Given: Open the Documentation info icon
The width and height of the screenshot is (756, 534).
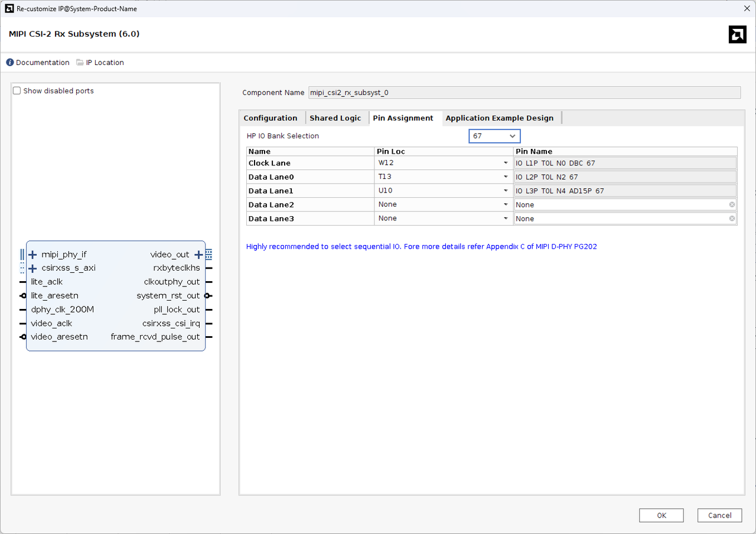Looking at the screenshot, I should click(x=9, y=63).
